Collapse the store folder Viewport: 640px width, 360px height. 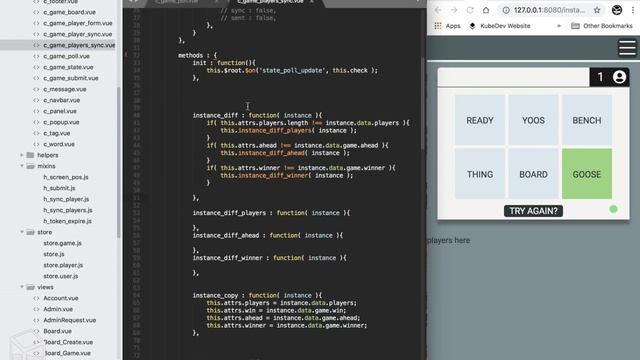(x=22, y=232)
